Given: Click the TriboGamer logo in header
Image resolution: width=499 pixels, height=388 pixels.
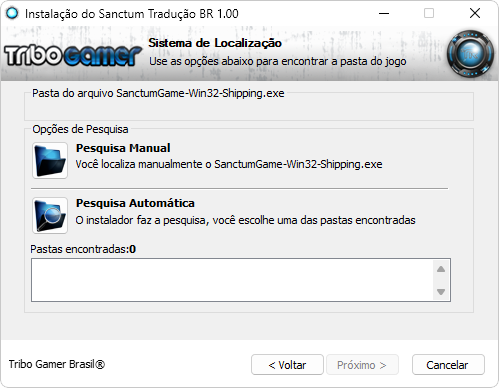Looking at the screenshot, I should pyautogui.click(x=73, y=55).
